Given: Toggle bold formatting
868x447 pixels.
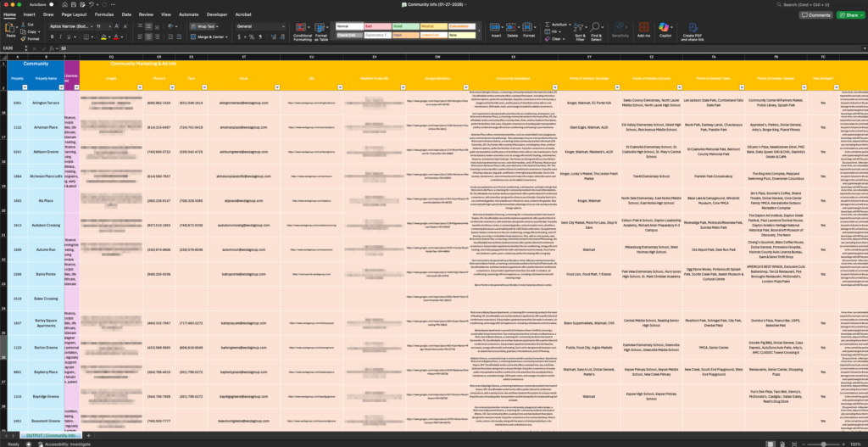Looking at the screenshot, I should coord(53,37).
